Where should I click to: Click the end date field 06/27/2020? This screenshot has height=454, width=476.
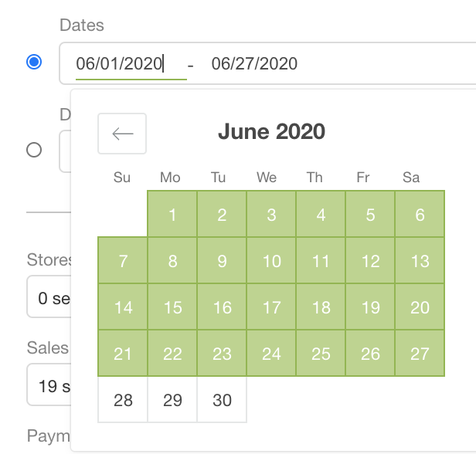click(254, 63)
